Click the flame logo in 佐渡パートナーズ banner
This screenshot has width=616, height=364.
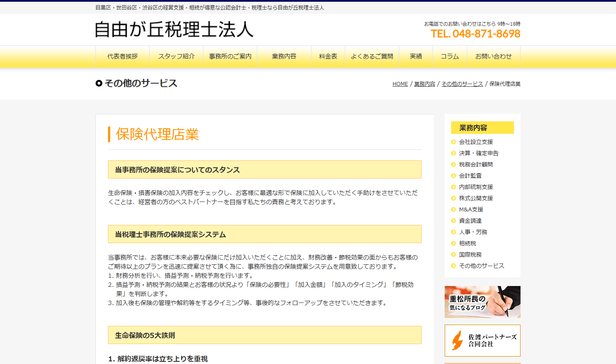pos(457,341)
